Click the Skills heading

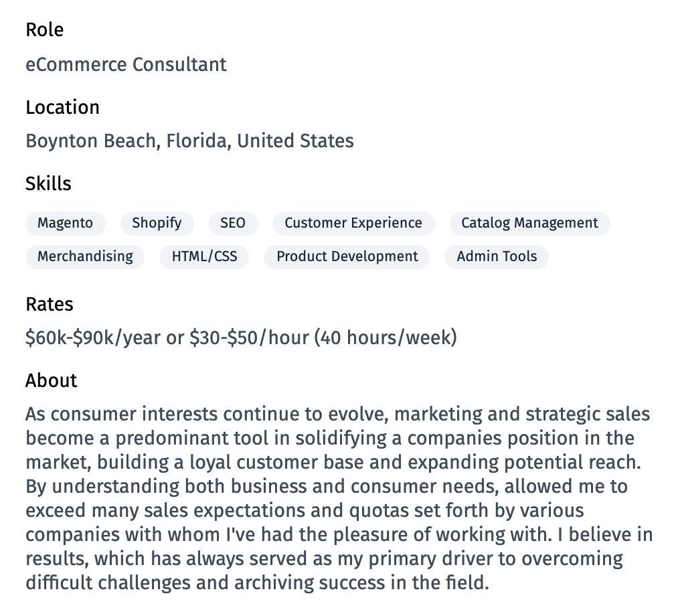coord(48,184)
